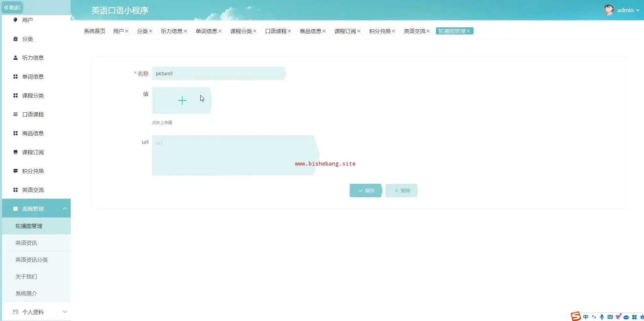The image size is (644, 321).
Task: Open 英语资讯 in the sidebar submenu
Action: (26, 243)
